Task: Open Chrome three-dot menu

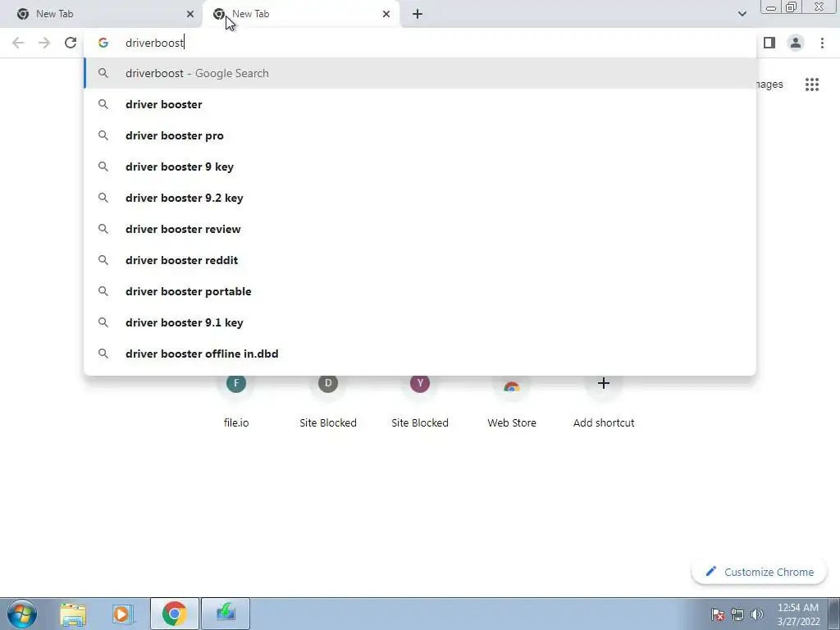Action: [x=822, y=43]
